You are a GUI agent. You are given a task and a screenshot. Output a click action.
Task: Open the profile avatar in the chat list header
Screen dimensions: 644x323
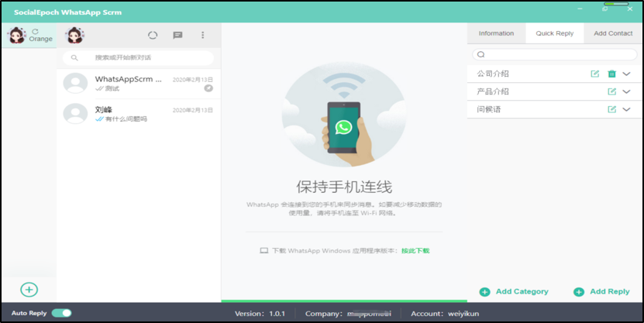coord(74,36)
